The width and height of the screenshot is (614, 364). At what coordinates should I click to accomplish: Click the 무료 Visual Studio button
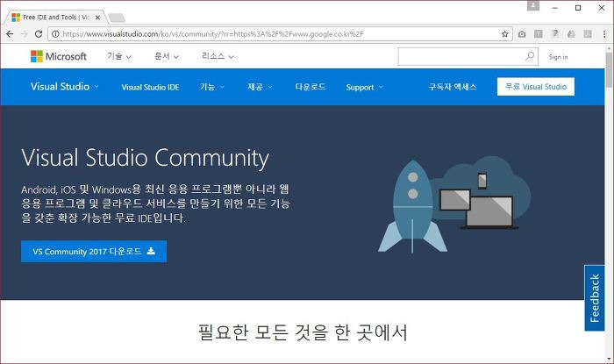536,87
